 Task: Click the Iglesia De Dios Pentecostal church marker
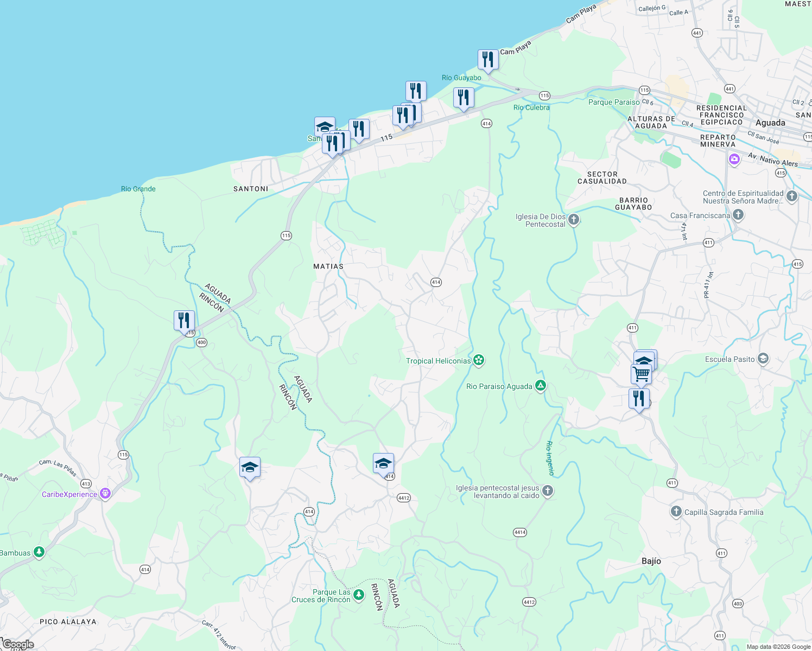tap(574, 219)
